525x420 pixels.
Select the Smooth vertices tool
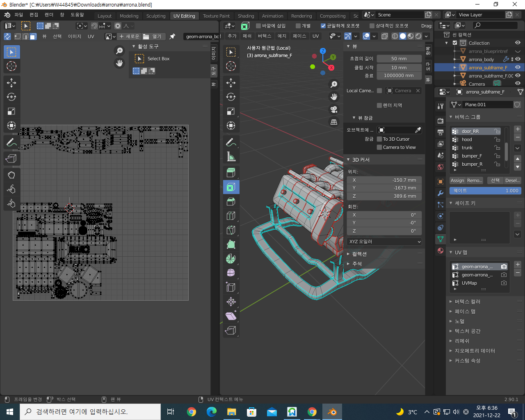pos(231,273)
